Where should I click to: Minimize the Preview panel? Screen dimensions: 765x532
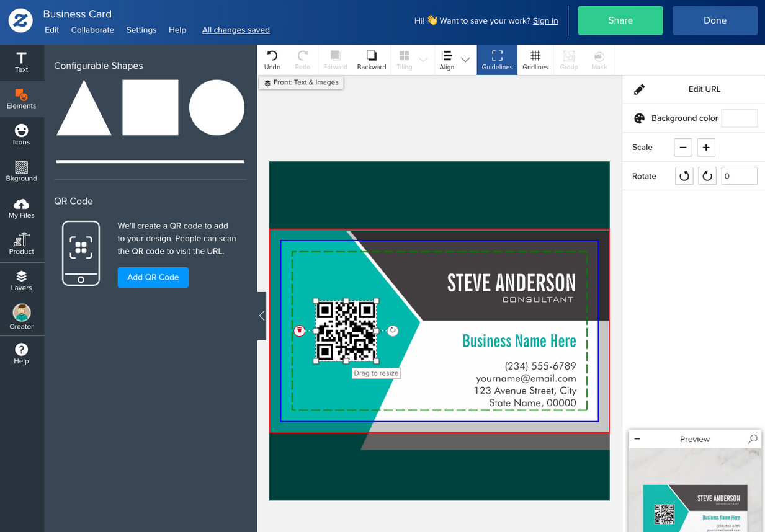tap(637, 439)
